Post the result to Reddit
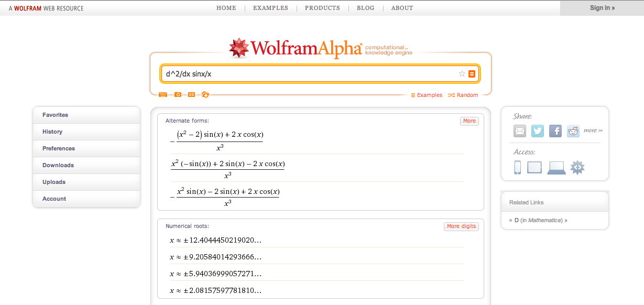The height and width of the screenshot is (305, 644). pos(573,131)
